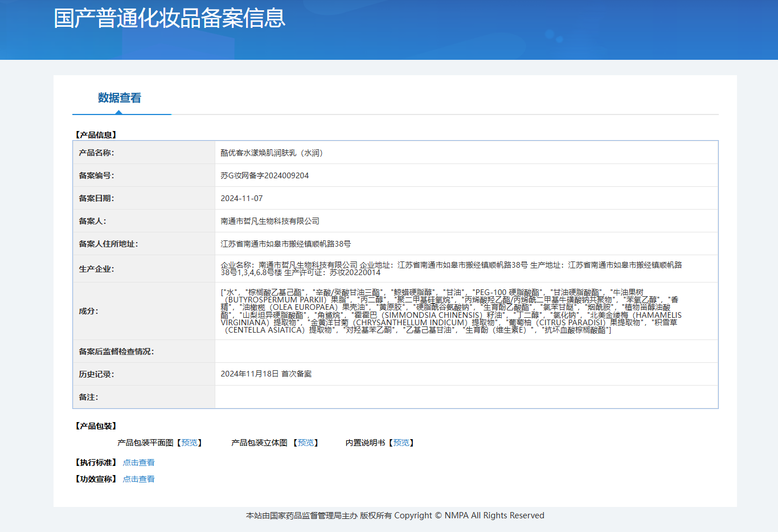
Task: Click 点击查看 next to 功效宣称
Action: (138, 479)
